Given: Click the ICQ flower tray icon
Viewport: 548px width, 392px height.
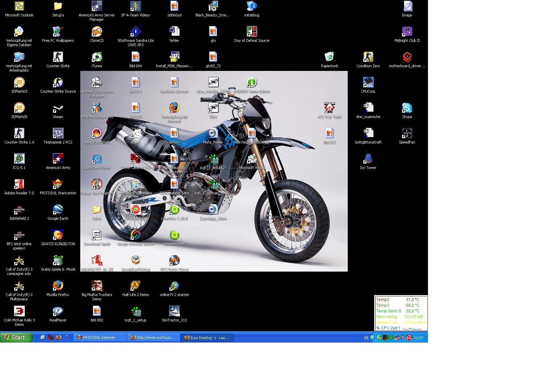Looking at the screenshot, I should (x=391, y=337).
